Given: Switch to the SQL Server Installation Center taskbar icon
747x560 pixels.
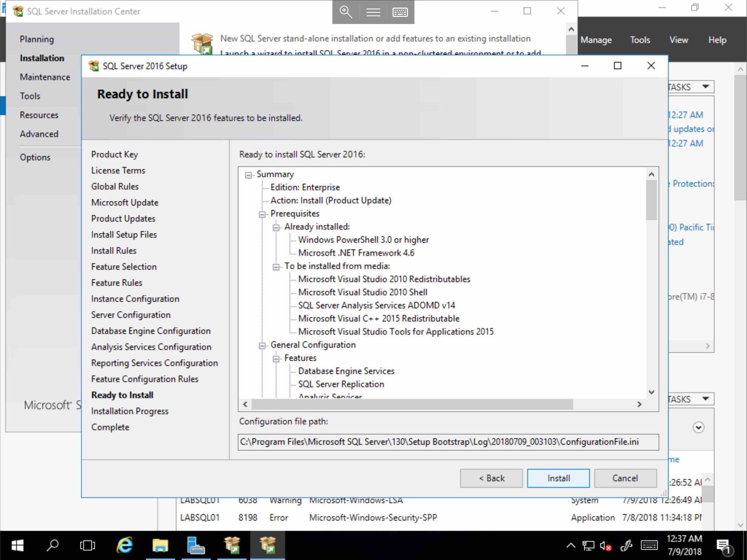Looking at the screenshot, I should tap(232, 545).
